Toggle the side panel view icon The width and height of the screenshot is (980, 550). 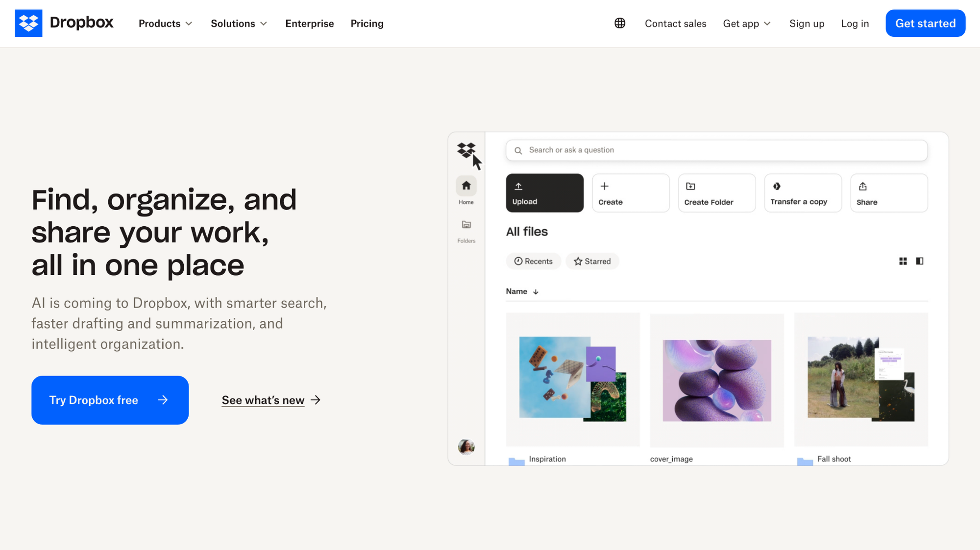pos(920,261)
